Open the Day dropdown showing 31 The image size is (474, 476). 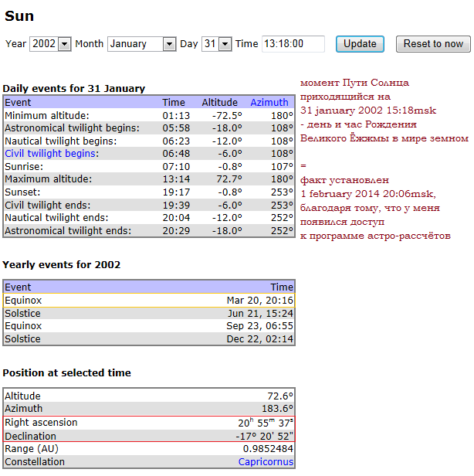coord(216,44)
